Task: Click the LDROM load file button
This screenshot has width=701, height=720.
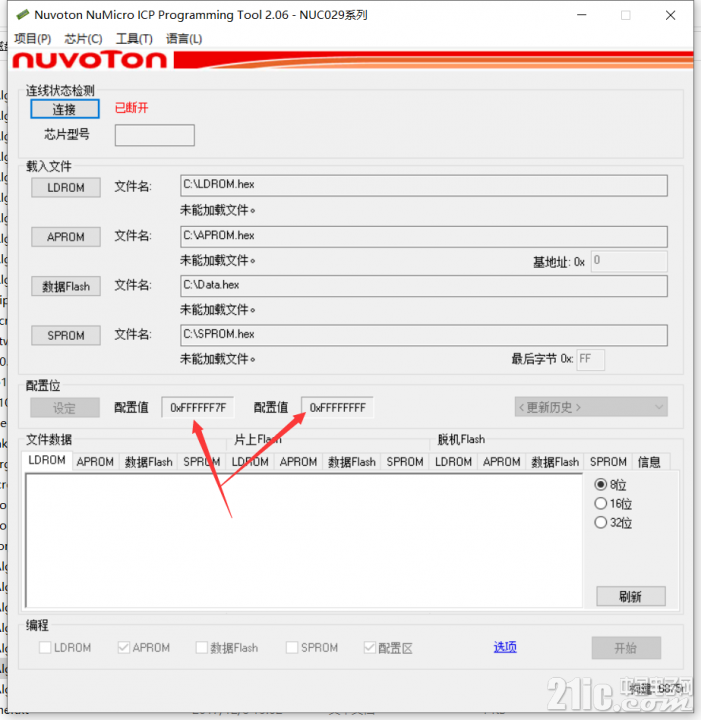Action: click(x=66, y=187)
